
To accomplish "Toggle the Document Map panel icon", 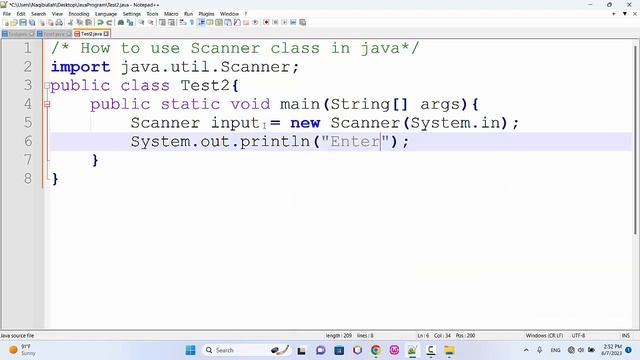I will click(219, 22).
